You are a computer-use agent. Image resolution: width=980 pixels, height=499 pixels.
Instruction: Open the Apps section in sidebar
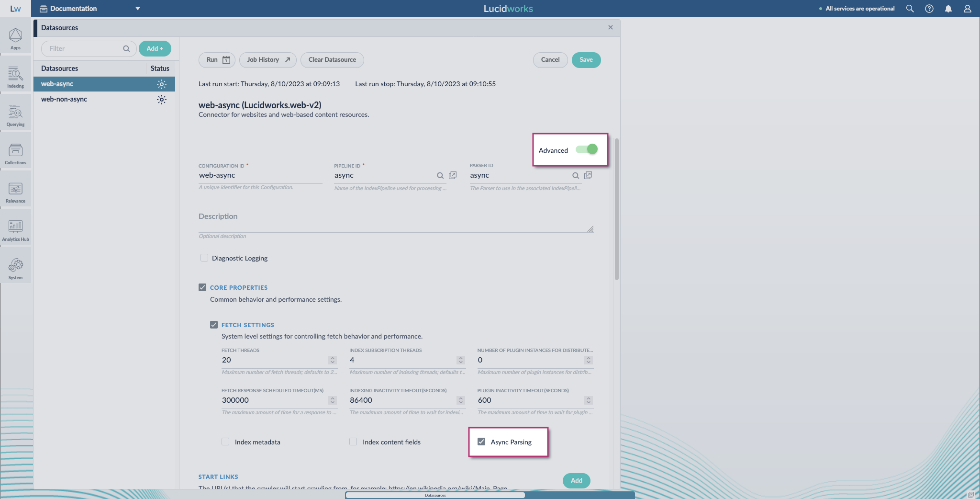click(x=15, y=39)
